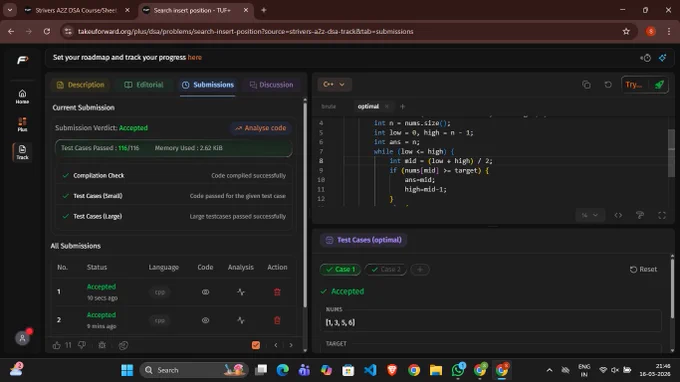Open File Explorer from the taskbar
The height and width of the screenshot is (382, 680).
click(436, 370)
